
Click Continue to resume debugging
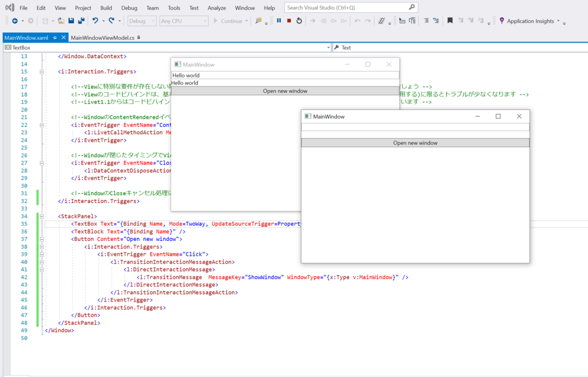(228, 21)
